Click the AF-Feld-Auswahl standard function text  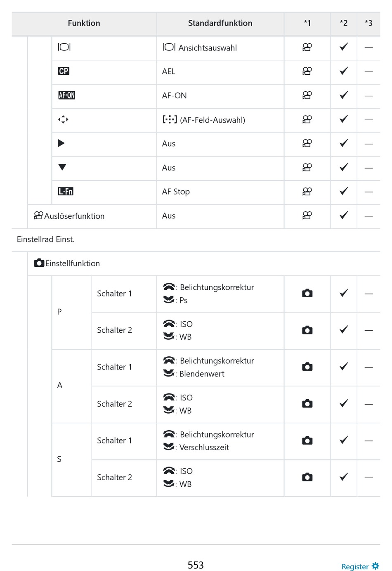point(212,120)
